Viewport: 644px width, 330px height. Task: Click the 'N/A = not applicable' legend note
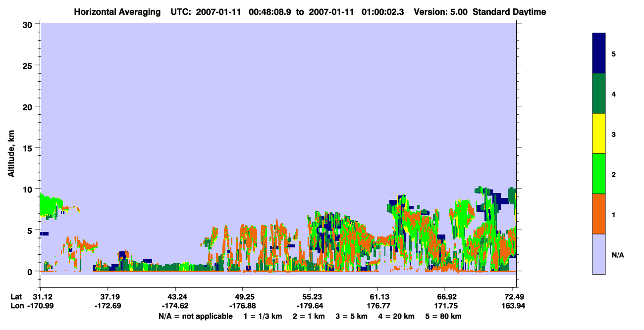tap(195, 316)
